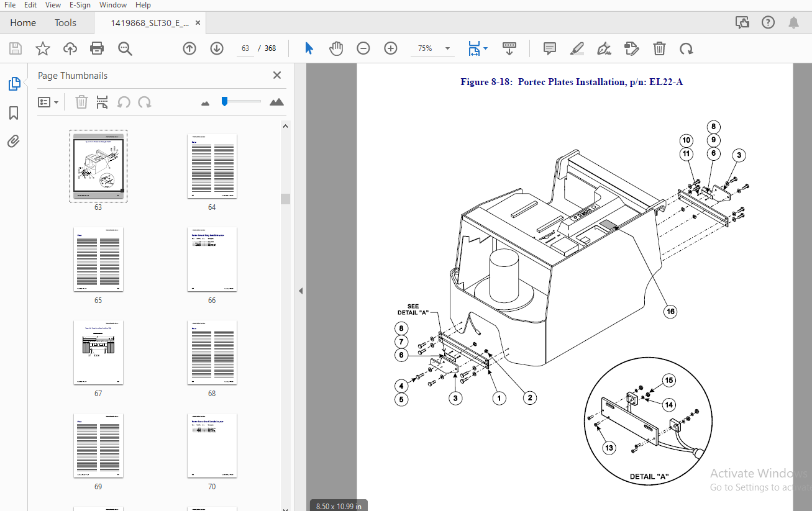
Task: Open the Find text magnifier tool
Action: (125, 48)
